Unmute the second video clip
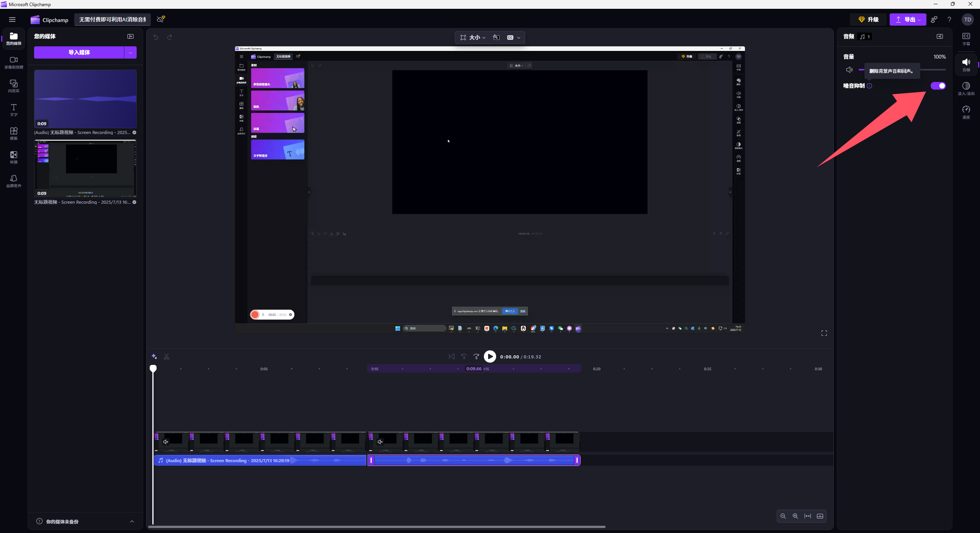The width and height of the screenshot is (980, 533). pyautogui.click(x=380, y=442)
